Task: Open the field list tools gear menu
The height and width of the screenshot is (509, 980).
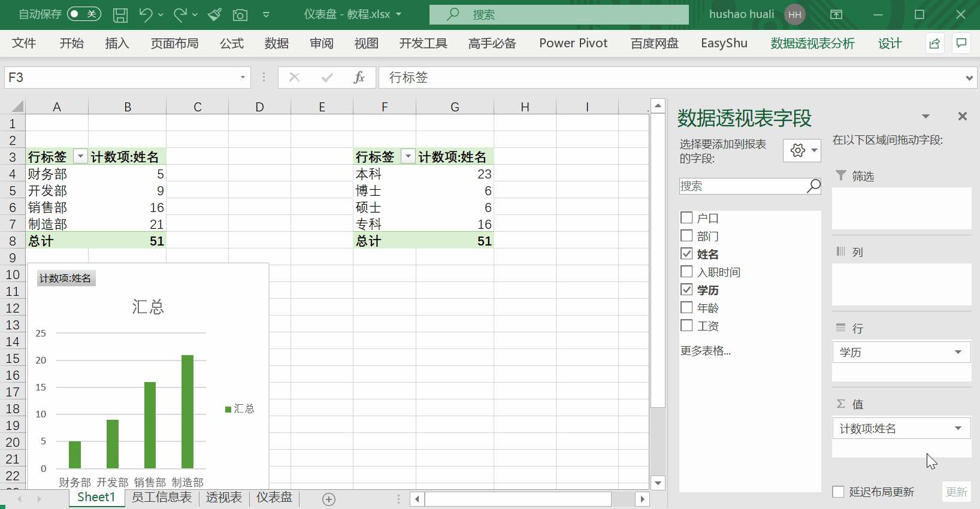Action: pyautogui.click(x=802, y=150)
